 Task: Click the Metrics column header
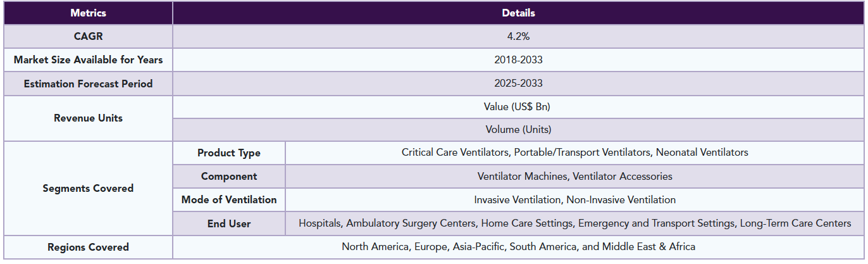(88, 13)
